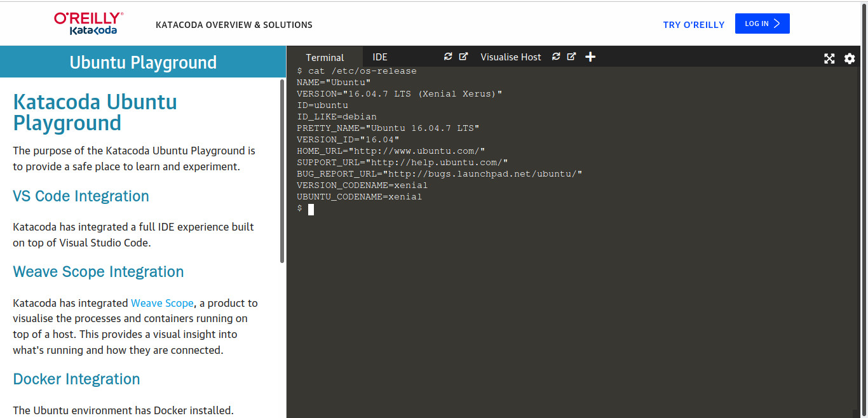
Task: Pop out Visualise Host in new window
Action: pos(571,57)
